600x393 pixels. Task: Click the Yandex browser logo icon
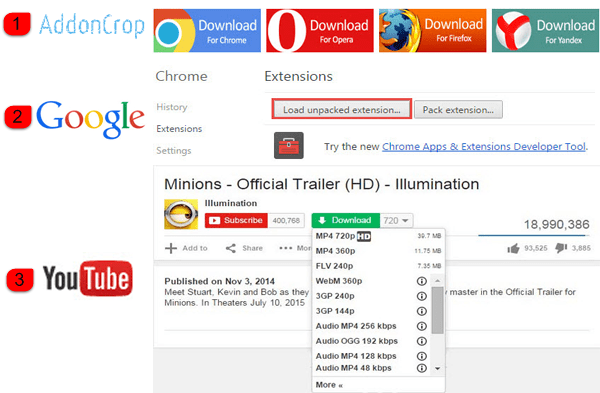coord(513,31)
